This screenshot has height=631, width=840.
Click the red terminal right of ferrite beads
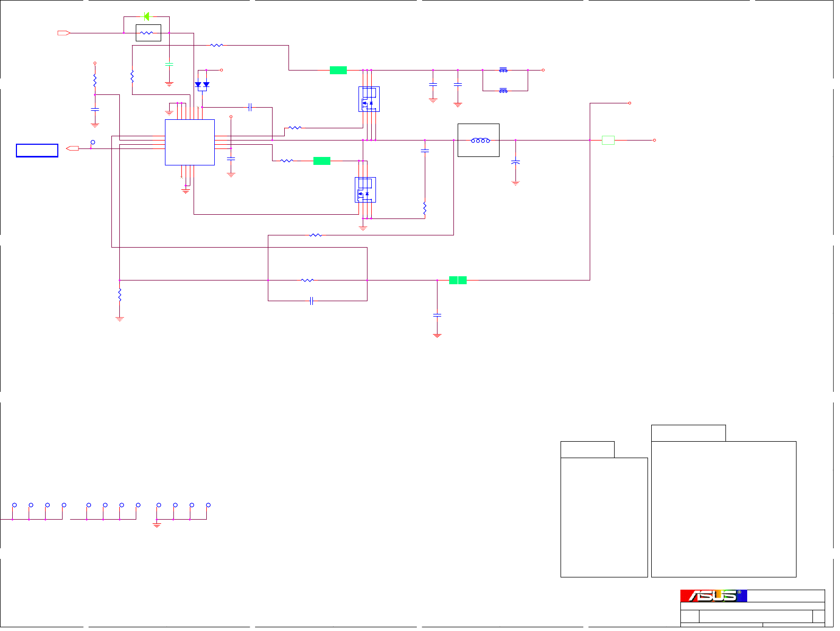tap(543, 70)
